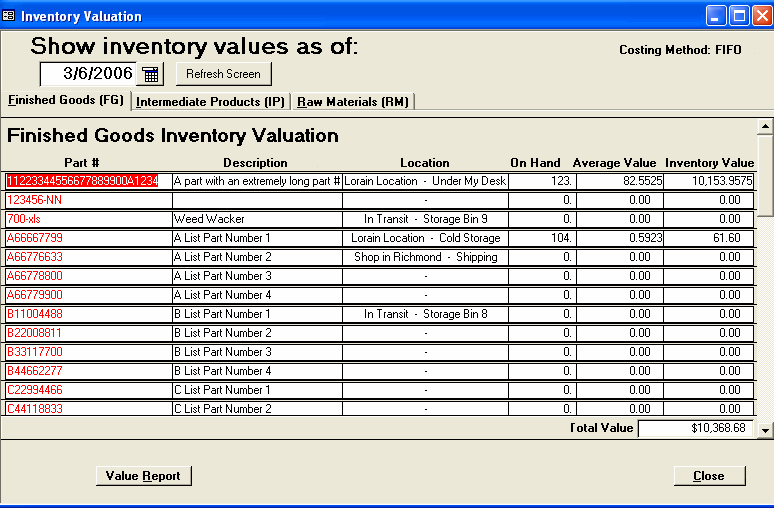Click the Value Report button
774x508 pixels.
tap(143, 476)
